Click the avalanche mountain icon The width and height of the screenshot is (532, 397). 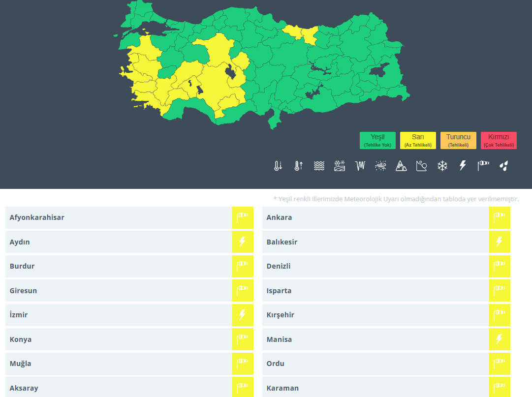point(401,166)
